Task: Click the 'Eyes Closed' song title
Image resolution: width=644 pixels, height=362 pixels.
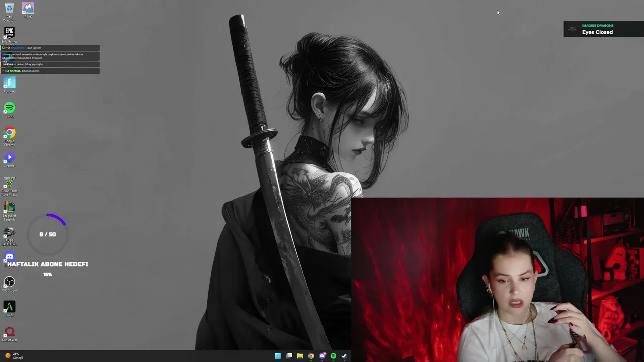Action: [x=597, y=32]
